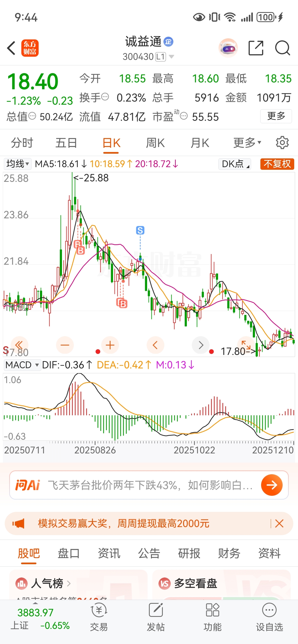Switch to the 公告 tab
Image resolution: width=298 pixels, height=644 pixels.
click(149, 553)
